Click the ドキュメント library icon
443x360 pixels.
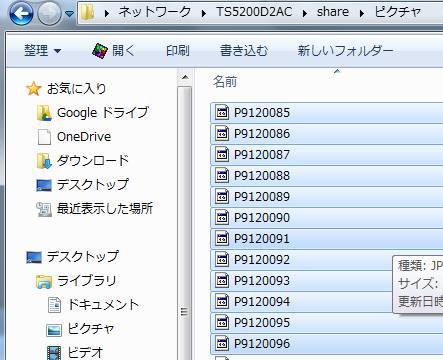[x=54, y=305]
